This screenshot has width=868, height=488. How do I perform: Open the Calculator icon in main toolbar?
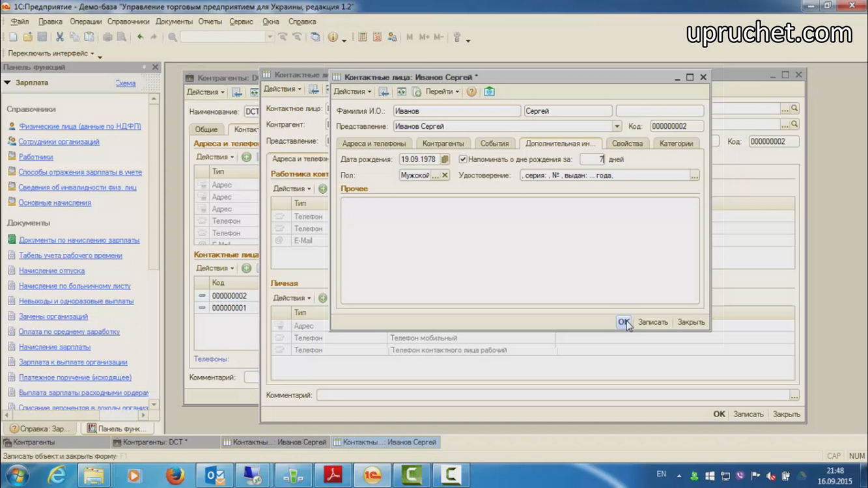point(363,37)
